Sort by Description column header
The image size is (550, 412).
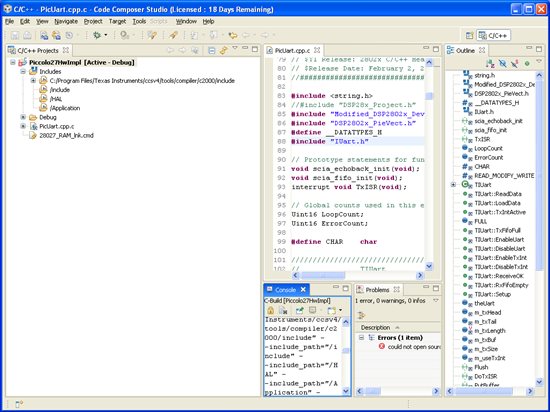pyautogui.click(x=398, y=327)
